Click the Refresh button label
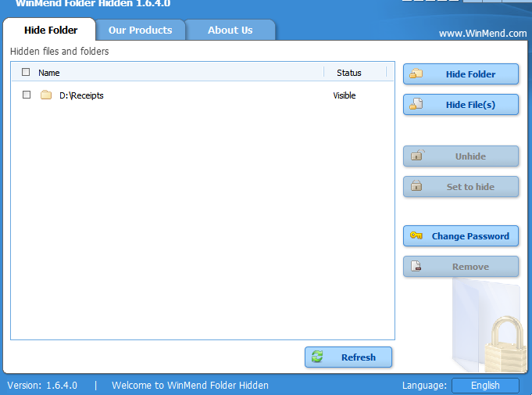Image resolution: width=532 pixels, height=395 pixels. (x=359, y=357)
